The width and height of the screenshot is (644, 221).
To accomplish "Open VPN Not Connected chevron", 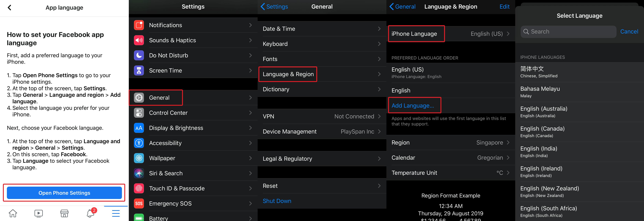I will (x=379, y=116).
